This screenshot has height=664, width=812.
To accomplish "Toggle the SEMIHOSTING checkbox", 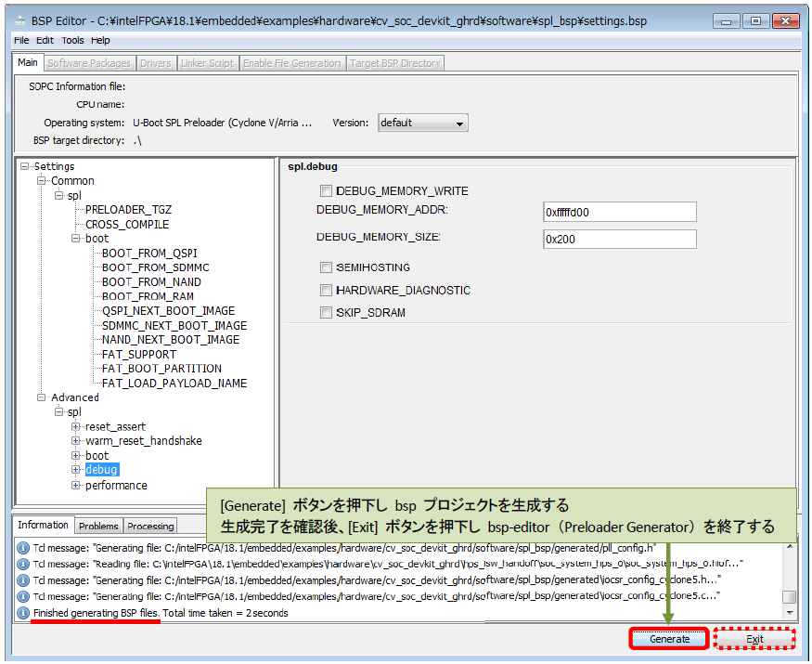I will (x=326, y=267).
